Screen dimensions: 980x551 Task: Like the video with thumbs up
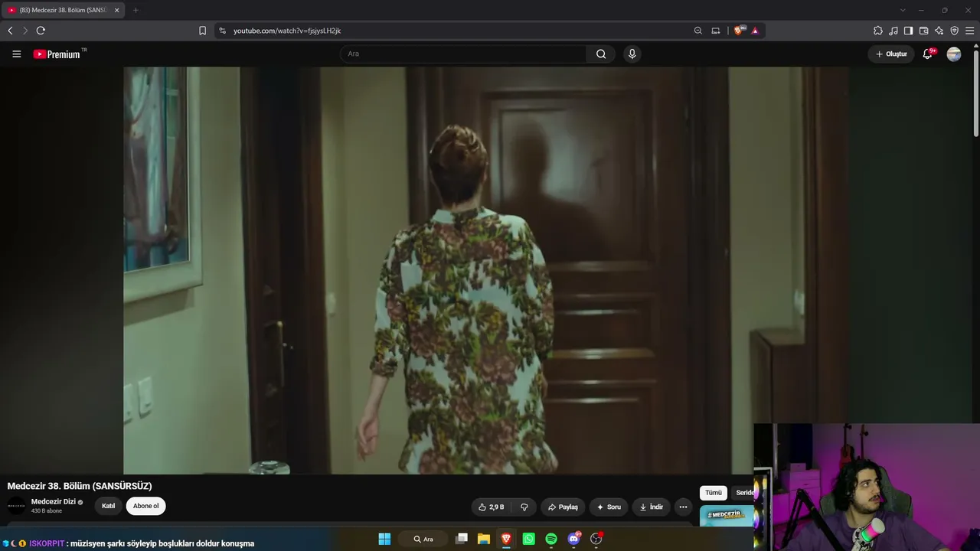click(491, 507)
